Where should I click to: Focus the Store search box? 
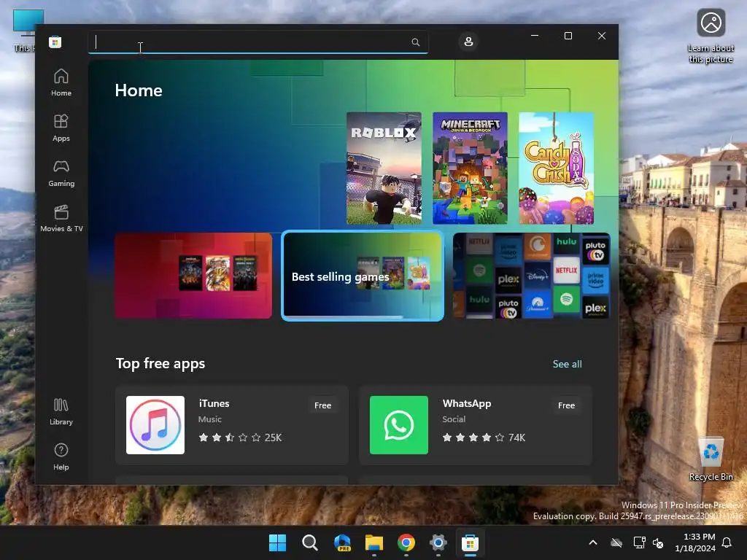(258, 42)
